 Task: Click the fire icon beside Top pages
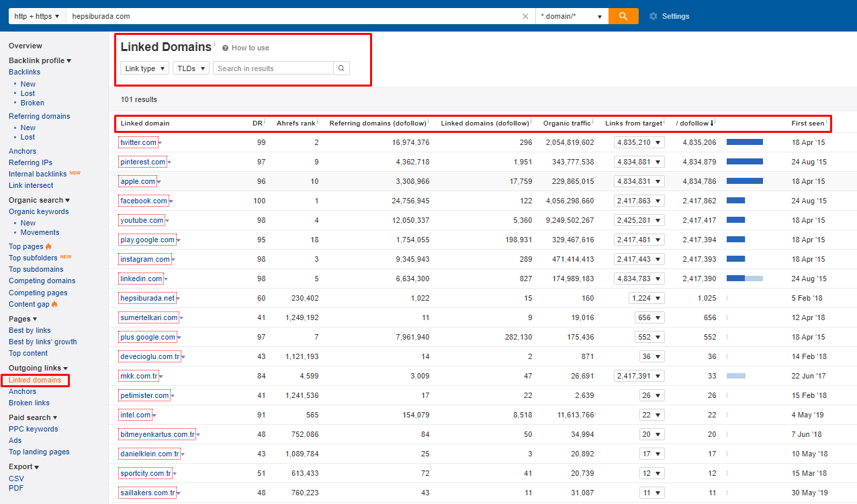point(48,247)
